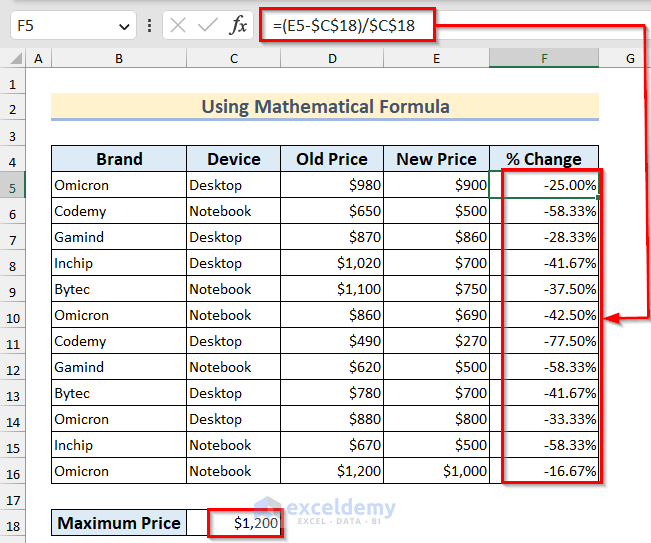Select column F header
The height and width of the screenshot is (543, 651).
(544, 58)
